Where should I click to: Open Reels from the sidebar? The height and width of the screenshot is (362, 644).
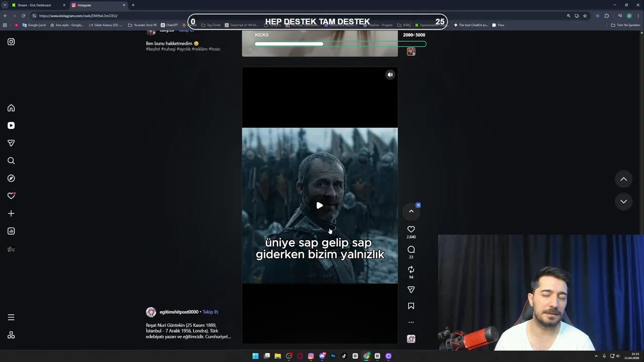11,126
